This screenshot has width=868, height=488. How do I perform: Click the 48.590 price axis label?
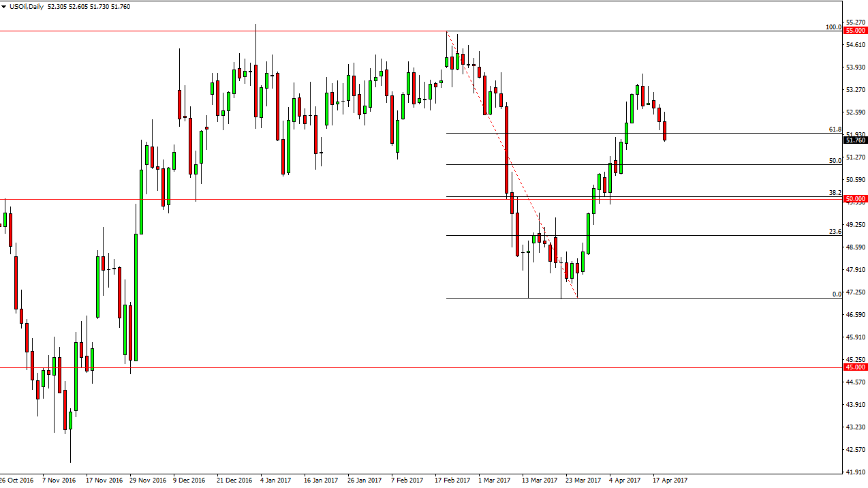tap(856, 247)
